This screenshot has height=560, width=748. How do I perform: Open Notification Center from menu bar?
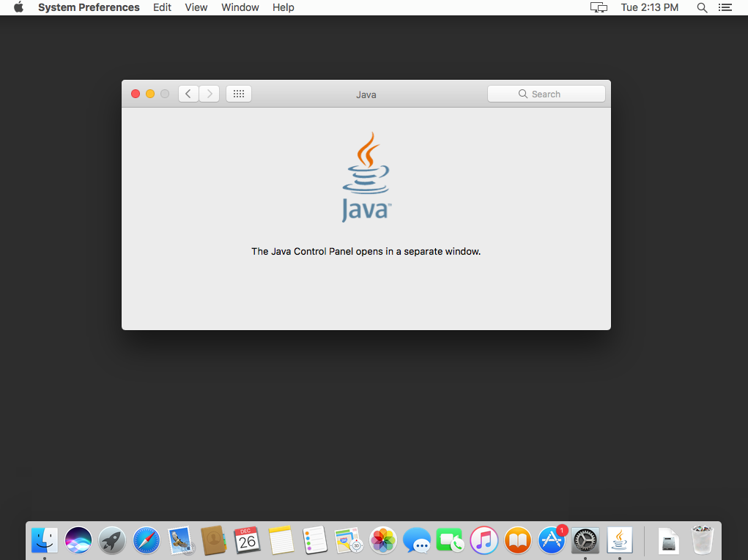click(x=725, y=7)
